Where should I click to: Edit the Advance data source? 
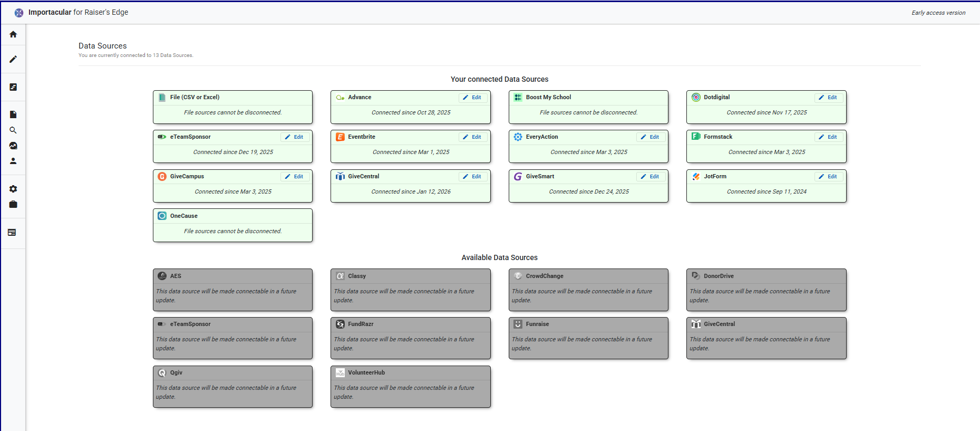[472, 98]
